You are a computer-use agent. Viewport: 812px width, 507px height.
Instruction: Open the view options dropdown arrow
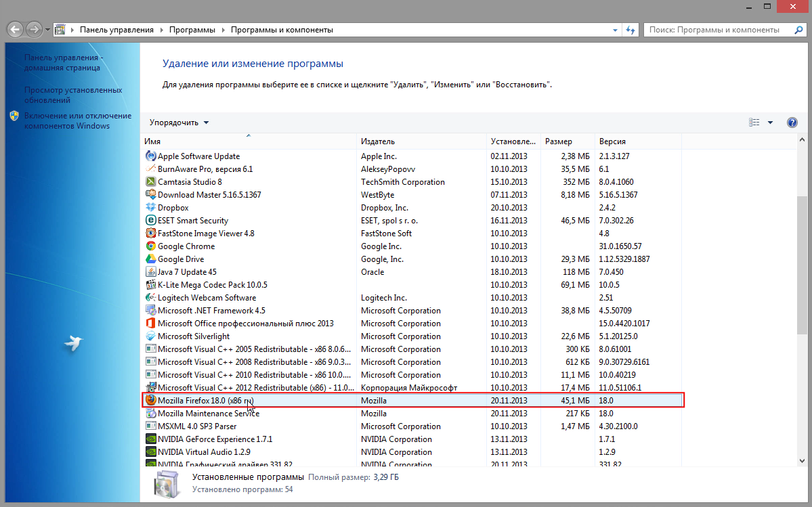pyautogui.click(x=770, y=123)
